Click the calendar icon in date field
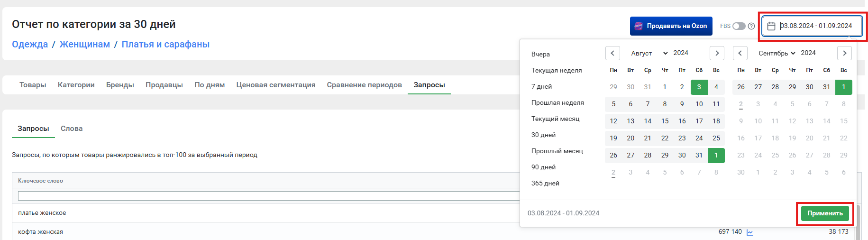 pos(771,26)
